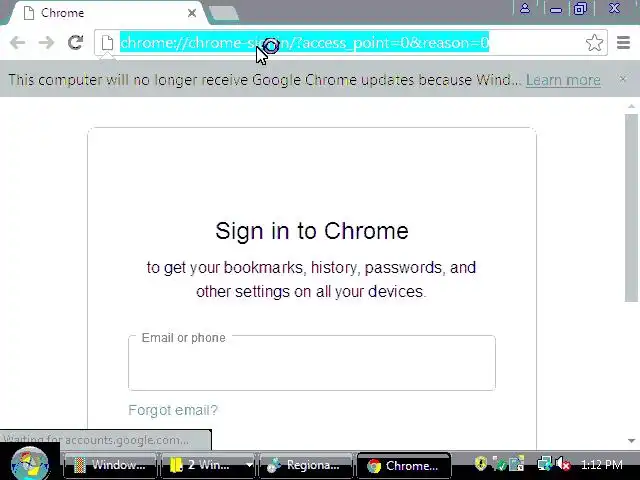Viewport: 640px width, 480px height.
Task: Select the highlighted chrome-signin URL in address bar
Action: click(x=304, y=42)
